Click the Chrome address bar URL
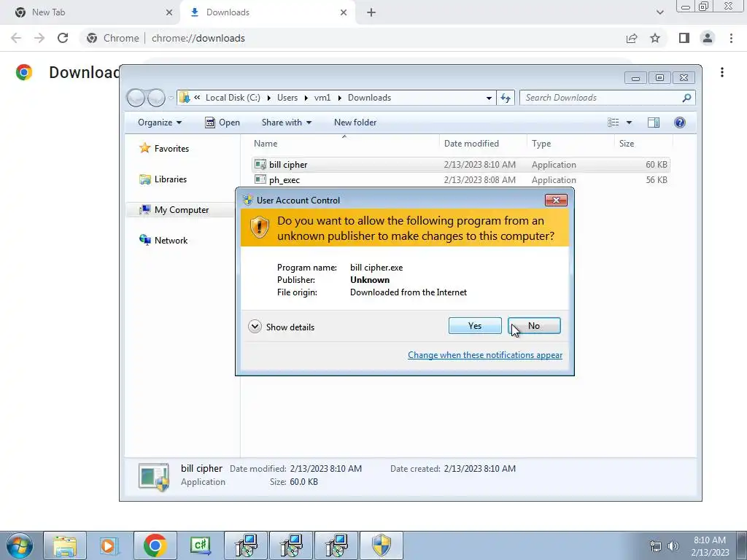747x560 pixels. point(198,38)
